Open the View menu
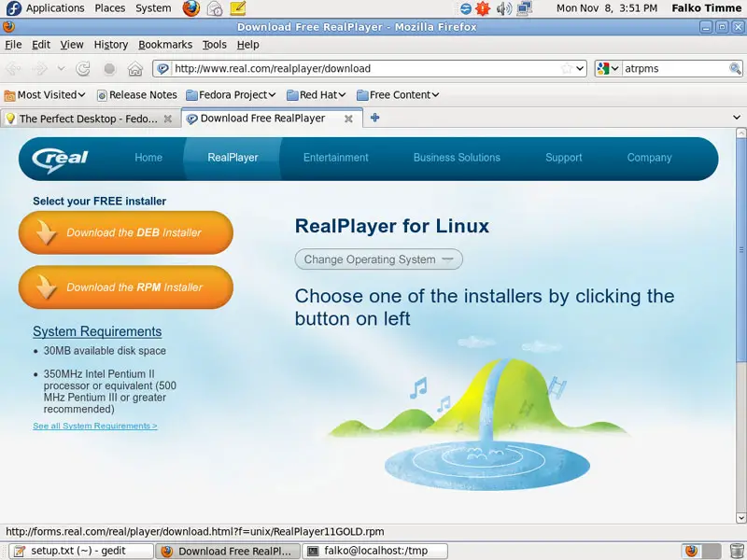This screenshot has height=560, width=747. point(72,45)
